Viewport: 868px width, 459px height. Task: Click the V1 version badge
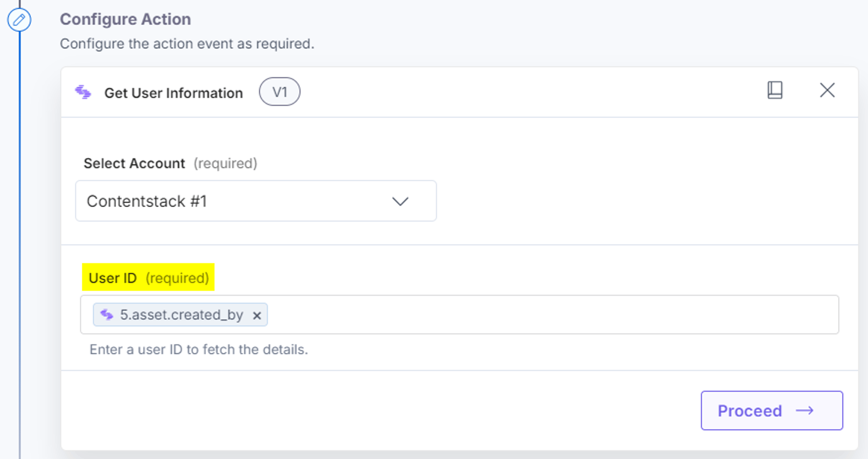[x=279, y=92]
